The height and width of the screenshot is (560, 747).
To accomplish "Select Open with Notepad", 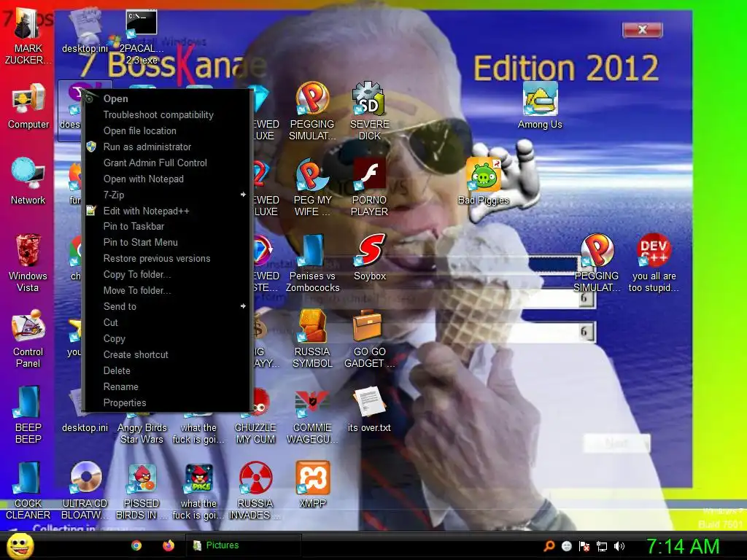I will pyautogui.click(x=167, y=179).
